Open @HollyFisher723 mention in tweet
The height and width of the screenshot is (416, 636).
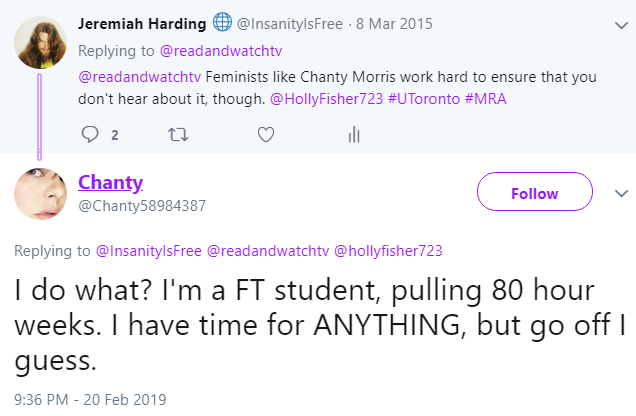click(327, 99)
